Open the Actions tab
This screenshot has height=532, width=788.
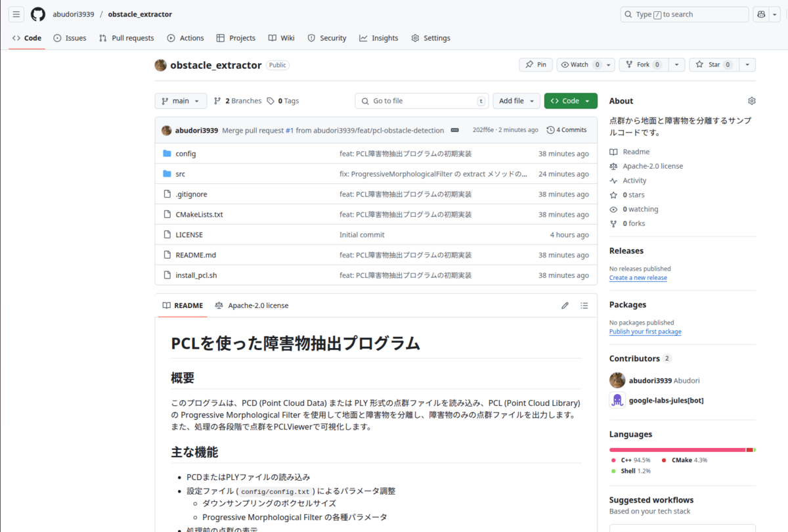185,38
